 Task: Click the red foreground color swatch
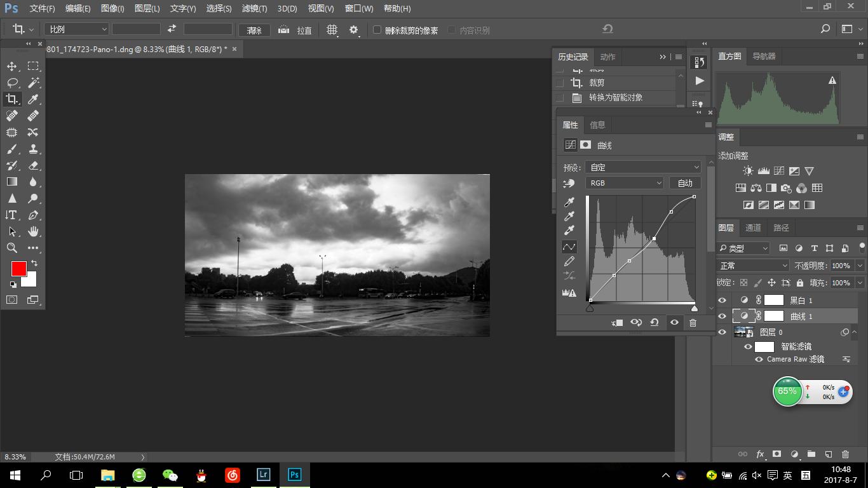click(18, 268)
